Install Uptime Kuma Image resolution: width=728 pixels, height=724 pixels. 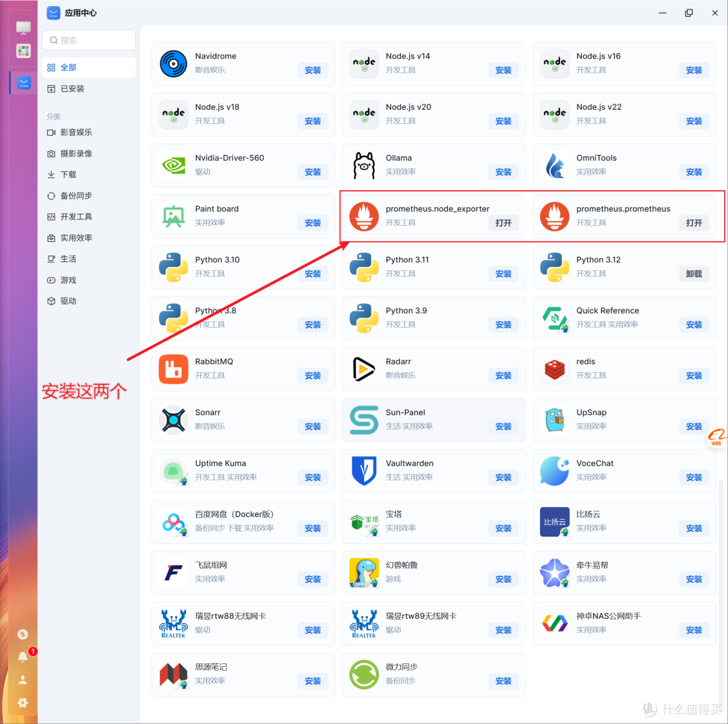click(313, 477)
